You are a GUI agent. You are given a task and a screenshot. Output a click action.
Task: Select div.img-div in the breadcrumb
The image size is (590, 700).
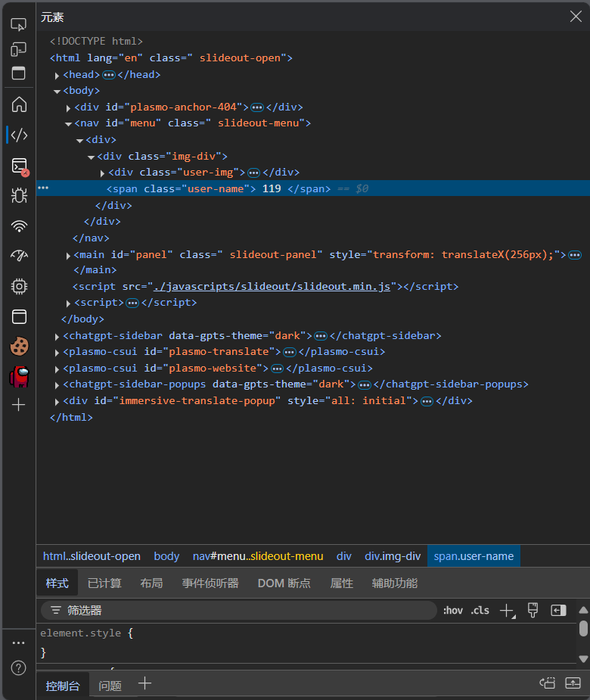pos(393,556)
